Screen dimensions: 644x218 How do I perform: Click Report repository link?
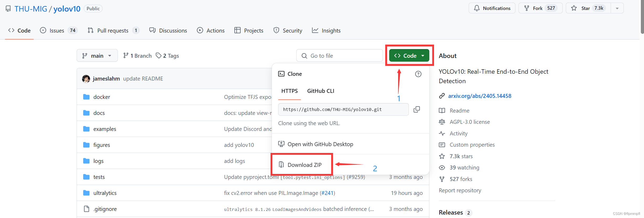460,190
